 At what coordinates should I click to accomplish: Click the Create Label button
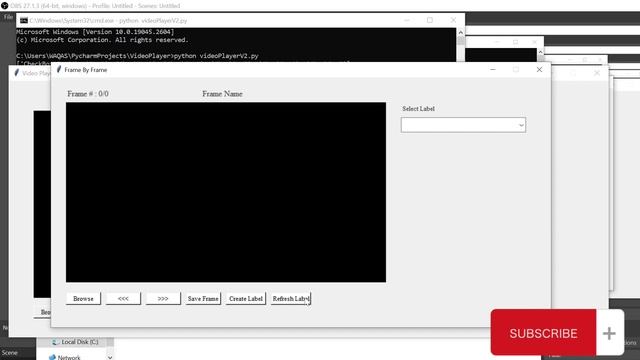(246, 298)
